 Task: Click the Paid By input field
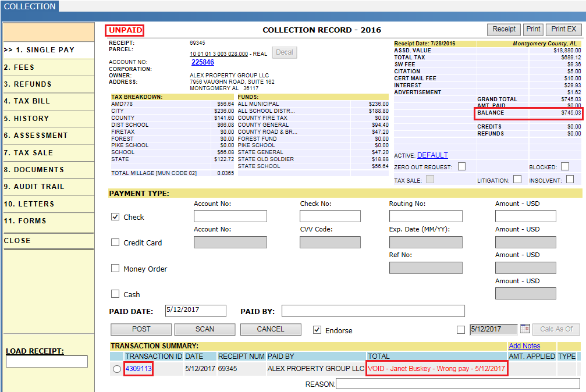tap(373, 311)
